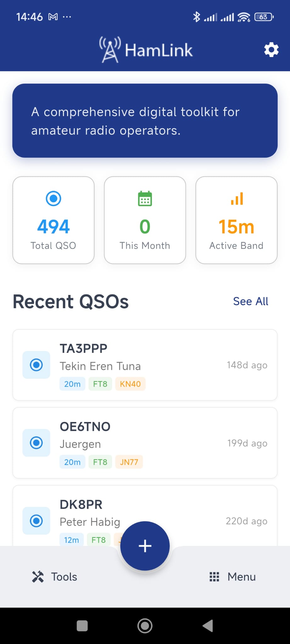The image size is (290, 644).
Task: Open the Tools tab
Action: pyautogui.click(x=54, y=577)
